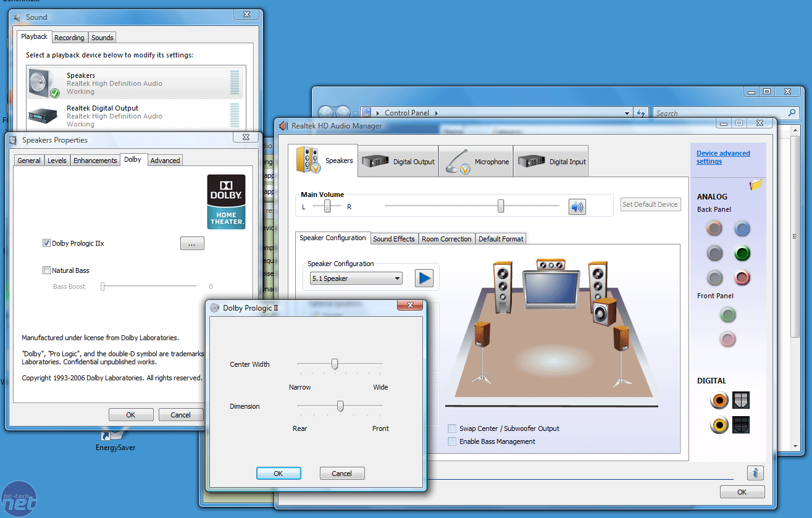Viewport: 812px width, 518px height.
Task: Click the Dolby Home Theater logo
Action: tap(226, 201)
